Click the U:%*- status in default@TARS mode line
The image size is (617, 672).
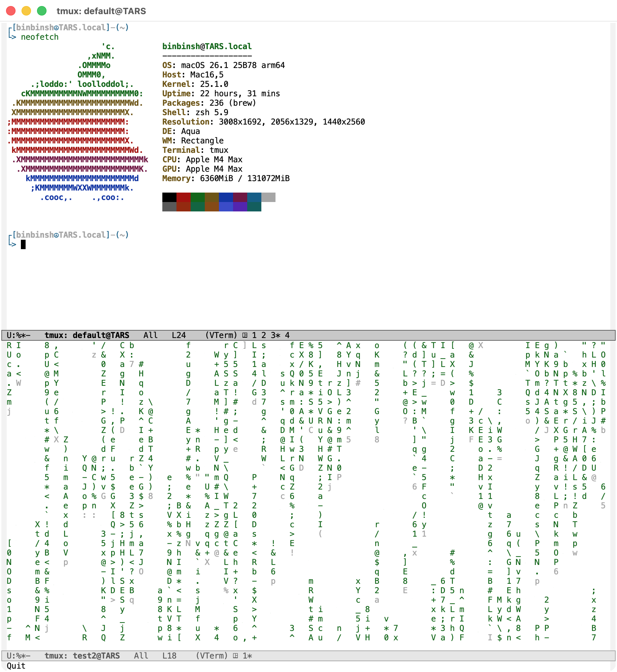pos(19,335)
